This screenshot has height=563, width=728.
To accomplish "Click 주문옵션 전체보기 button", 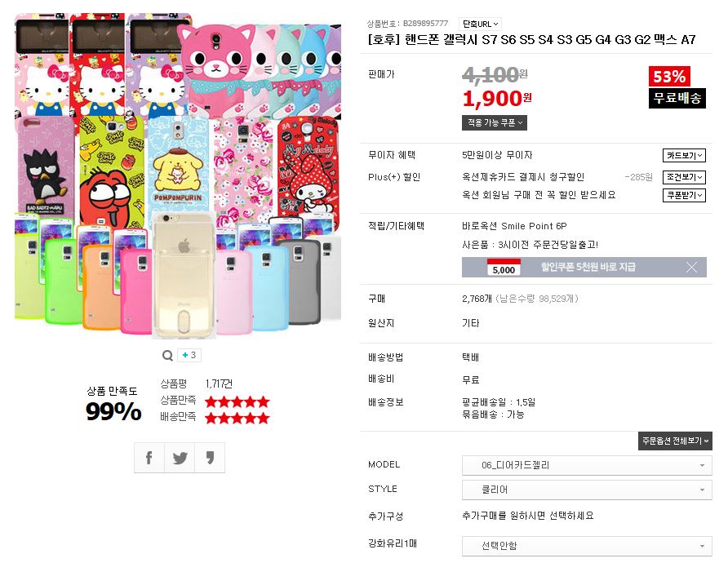I will click(675, 441).
